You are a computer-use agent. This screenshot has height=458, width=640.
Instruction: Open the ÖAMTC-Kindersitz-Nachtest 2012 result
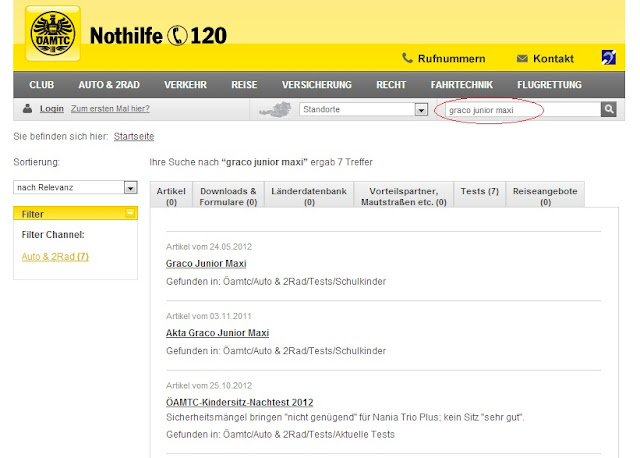pos(240,402)
